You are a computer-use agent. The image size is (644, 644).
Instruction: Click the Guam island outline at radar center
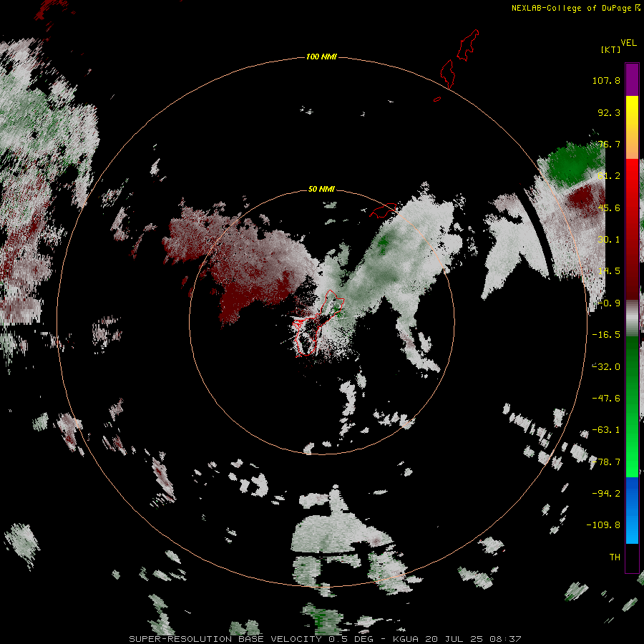click(x=318, y=323)
